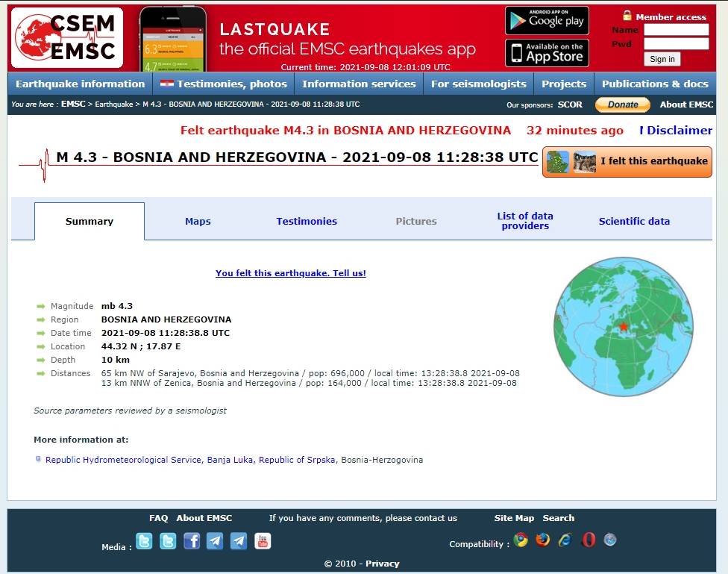The image size is (728, 574).
Task: Open the App Store download badge
Action: (x=547, y=53)
